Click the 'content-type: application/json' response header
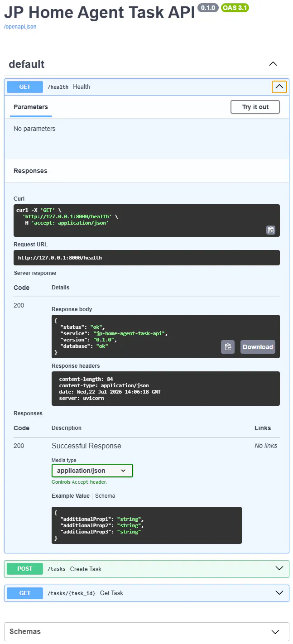The height and width of the screenshot is (644, 293). 104,385
